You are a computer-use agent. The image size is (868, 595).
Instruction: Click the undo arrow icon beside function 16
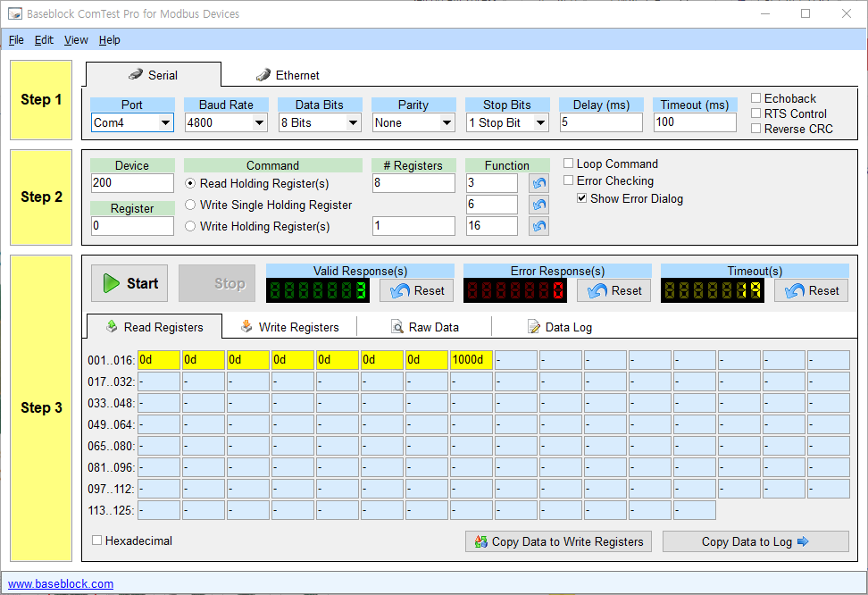[x=538, y=226]
